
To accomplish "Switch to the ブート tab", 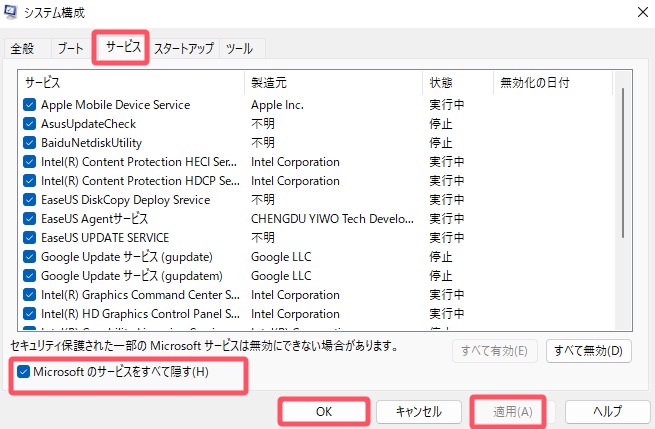I will tap(70, 48).
